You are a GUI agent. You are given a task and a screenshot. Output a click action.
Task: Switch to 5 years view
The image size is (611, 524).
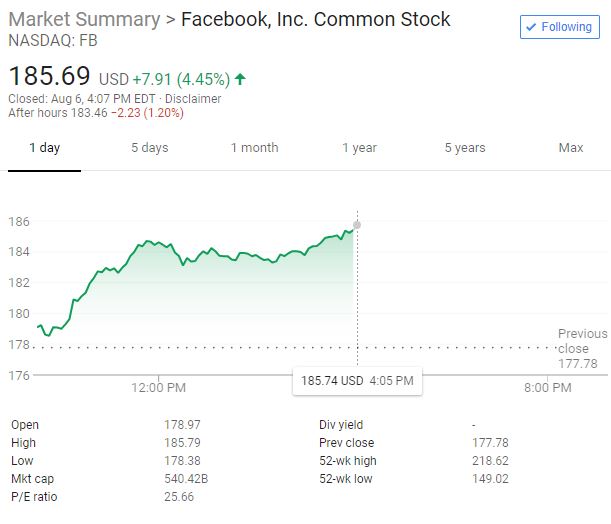tap(465, 148)
